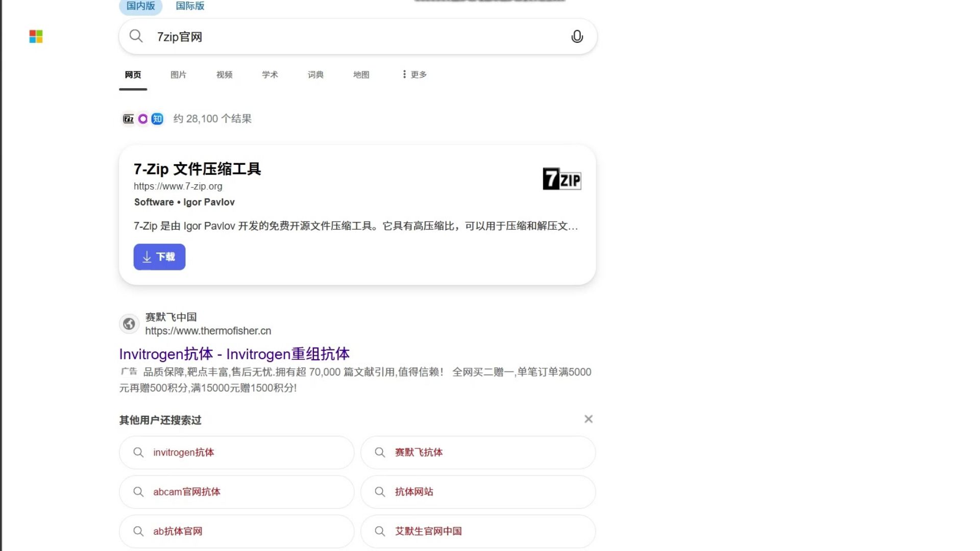Click the blue 知 icon beside the result count
Viewport: 980px width, 551px height.
157,119
